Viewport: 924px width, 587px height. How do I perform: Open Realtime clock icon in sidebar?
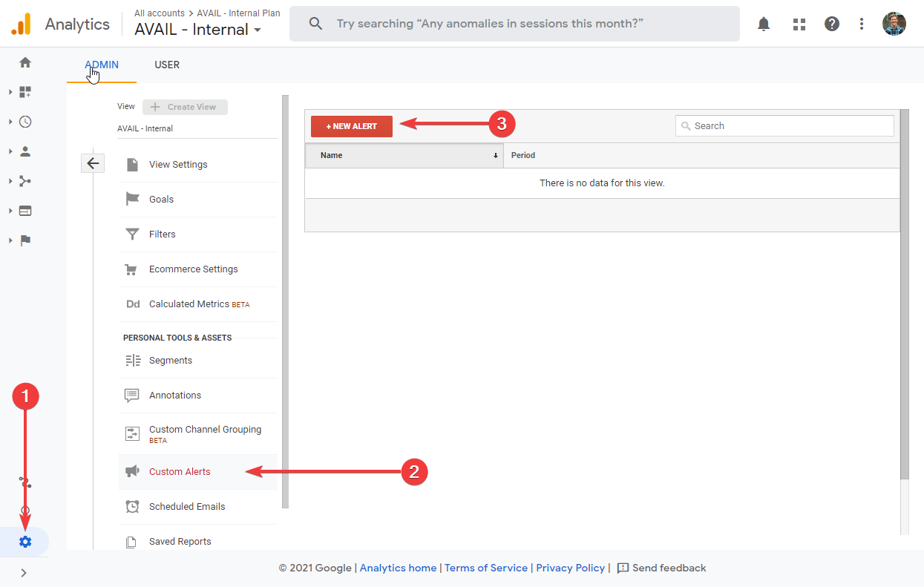click(x=25, y=122)
